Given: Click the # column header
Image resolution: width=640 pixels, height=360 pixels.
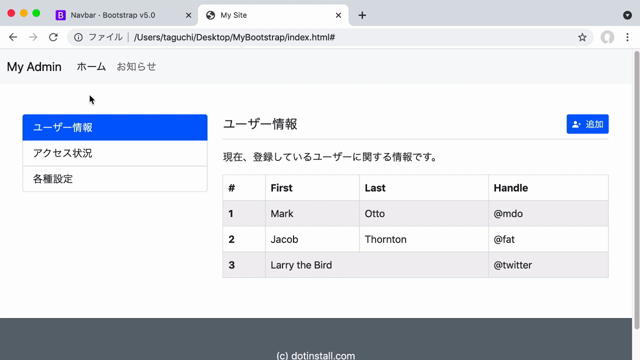Looking at the screenshot, I should (x=244, y=188).
